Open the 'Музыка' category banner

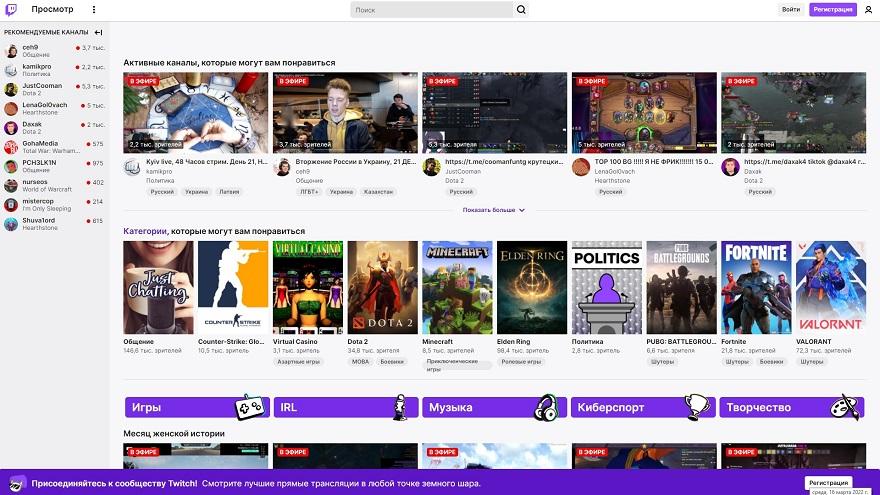[x=493, y=407]
